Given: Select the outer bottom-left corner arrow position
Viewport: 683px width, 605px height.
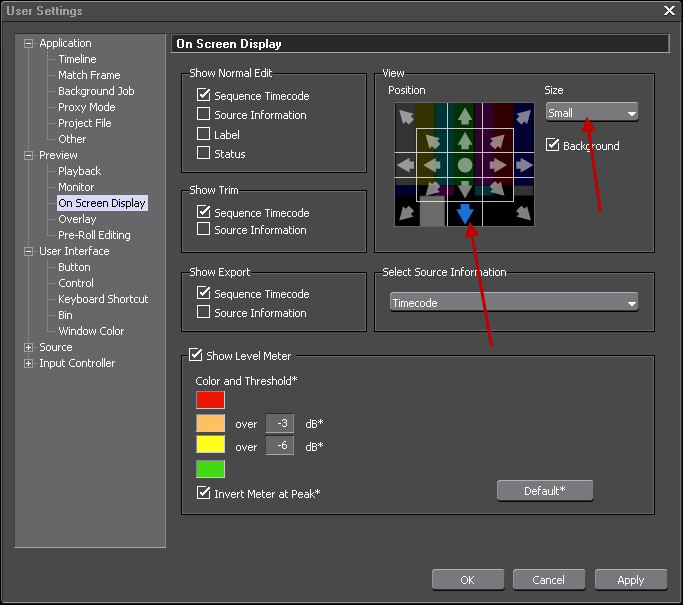Looking at the screenshot, I should [x=406, y=212].
